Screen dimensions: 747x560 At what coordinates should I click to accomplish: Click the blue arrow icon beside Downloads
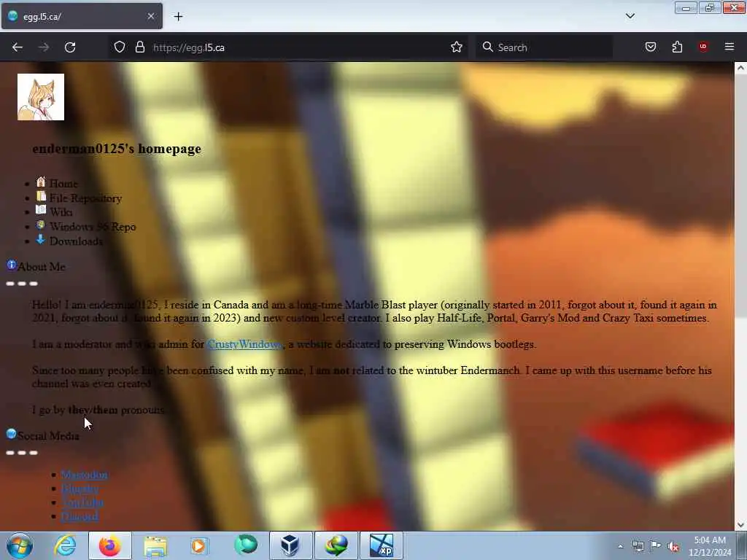(x=41, y=239)
